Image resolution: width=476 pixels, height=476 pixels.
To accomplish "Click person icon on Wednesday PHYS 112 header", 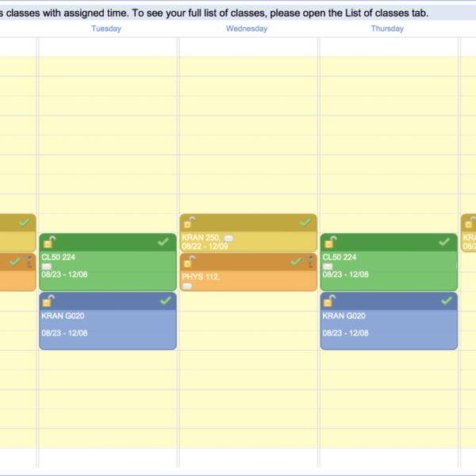I will (309, 261).
